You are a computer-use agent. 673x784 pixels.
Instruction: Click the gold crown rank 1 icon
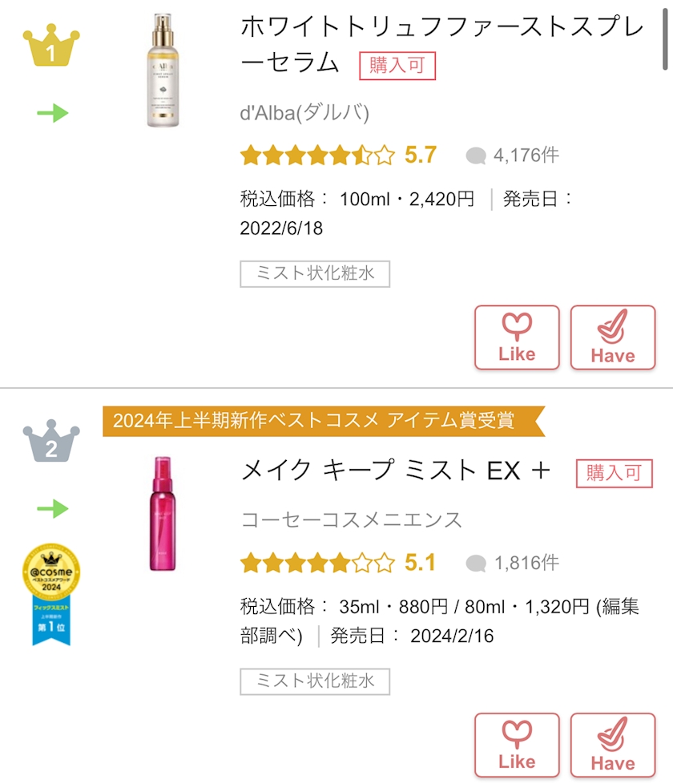[x=51, y=48]
